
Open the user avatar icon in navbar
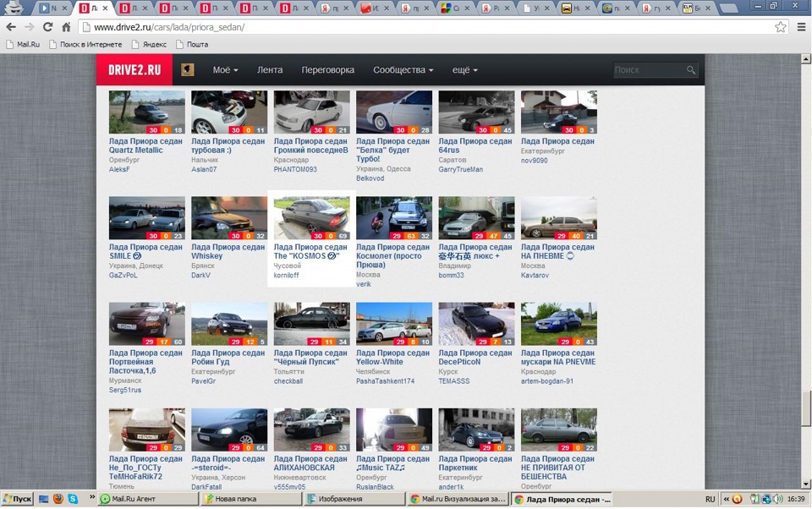[x=188, y=69]
